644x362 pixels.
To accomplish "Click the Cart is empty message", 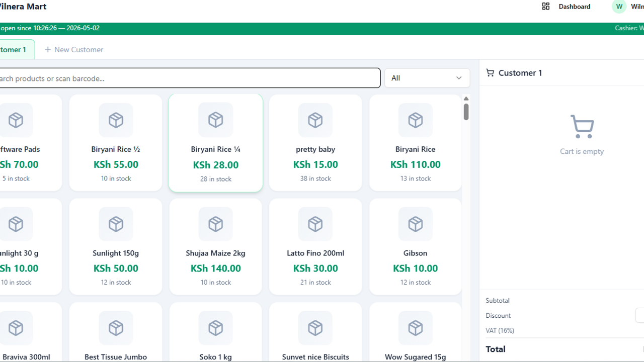I will 582,151.
